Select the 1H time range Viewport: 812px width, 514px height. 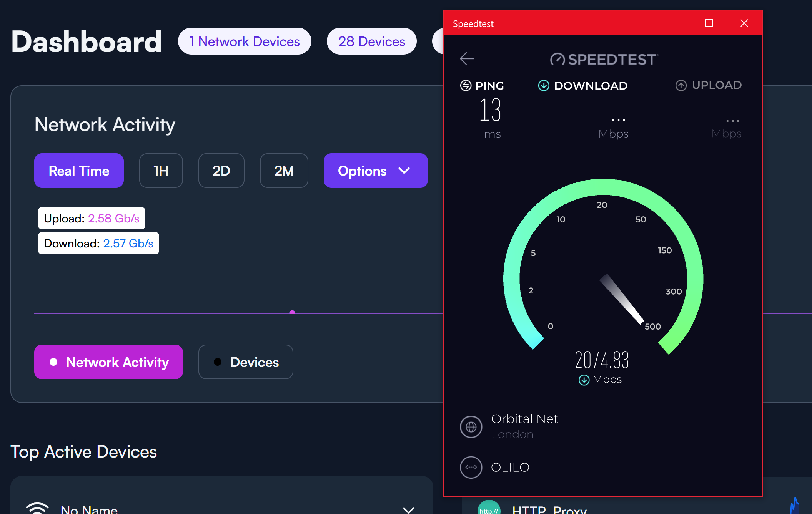coord(161,171)
